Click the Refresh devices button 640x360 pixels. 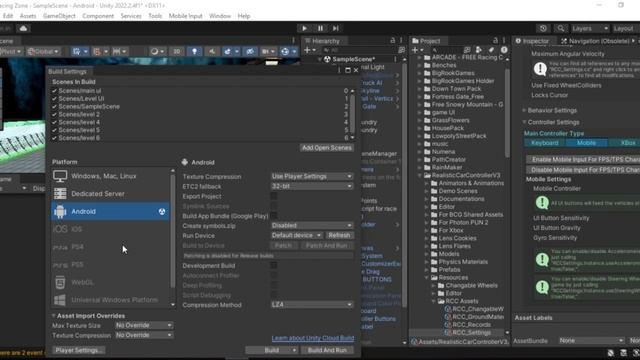click(x=339, y=236)
